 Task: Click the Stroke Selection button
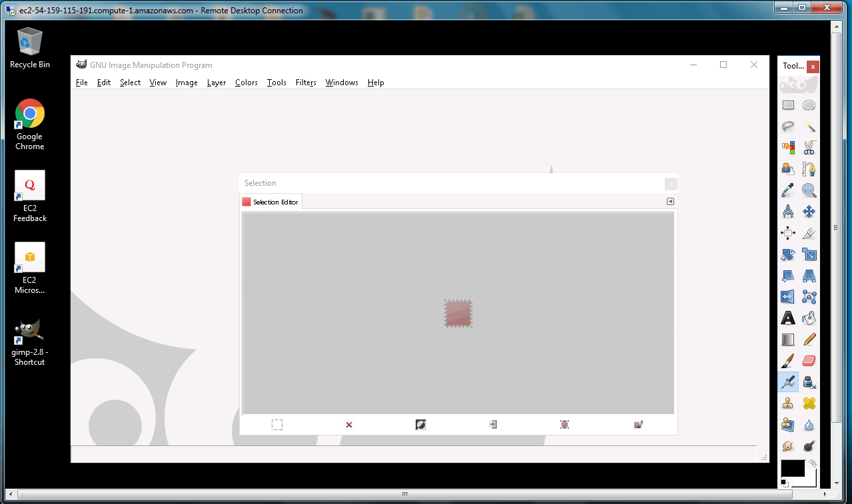point(638,425)
